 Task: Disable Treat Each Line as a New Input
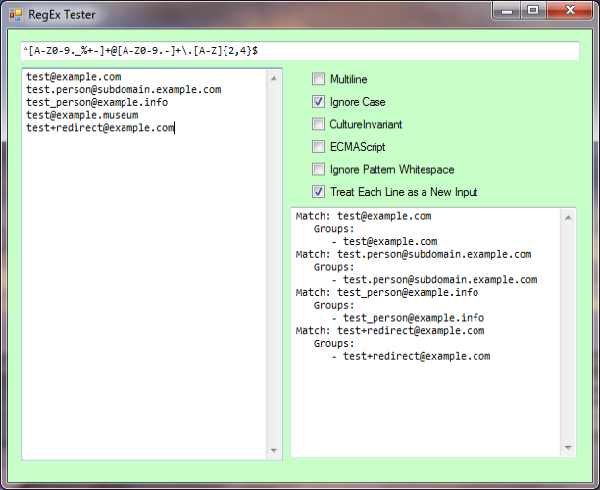[319, 192]
